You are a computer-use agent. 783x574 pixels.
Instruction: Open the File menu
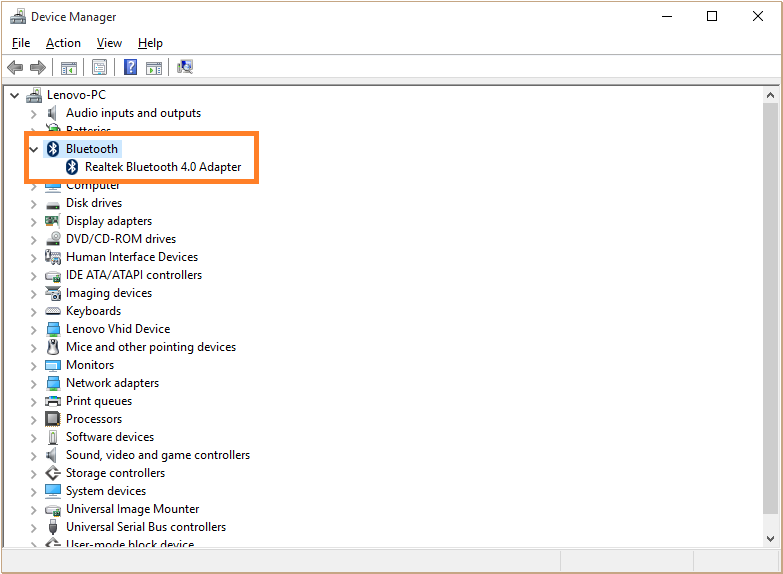click(x=21, y=43)
